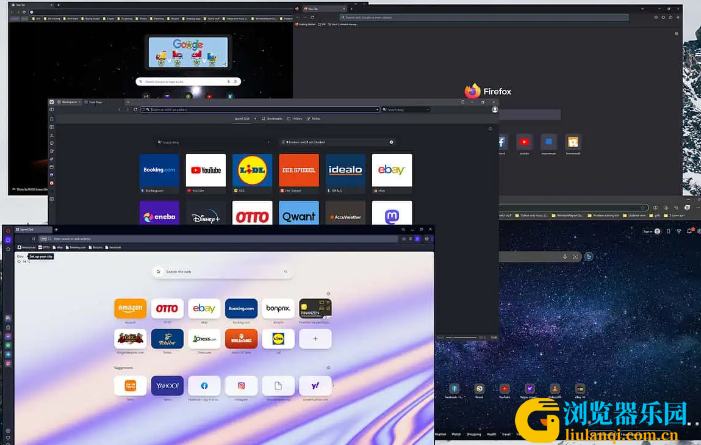Screen dimensions: 701x445
Task: Open the Disney+ tile in Vivaldi speed dial
Action: (206, 213)
